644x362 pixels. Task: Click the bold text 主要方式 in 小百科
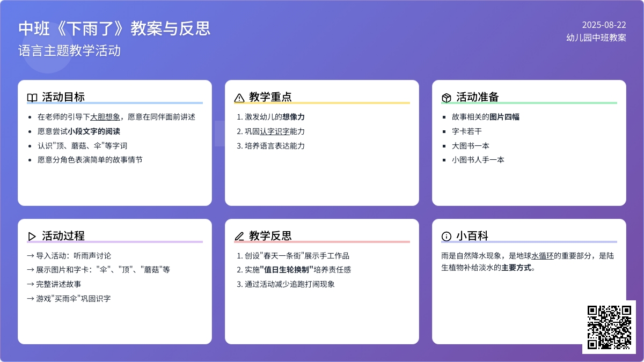click(x=516, y=268)
